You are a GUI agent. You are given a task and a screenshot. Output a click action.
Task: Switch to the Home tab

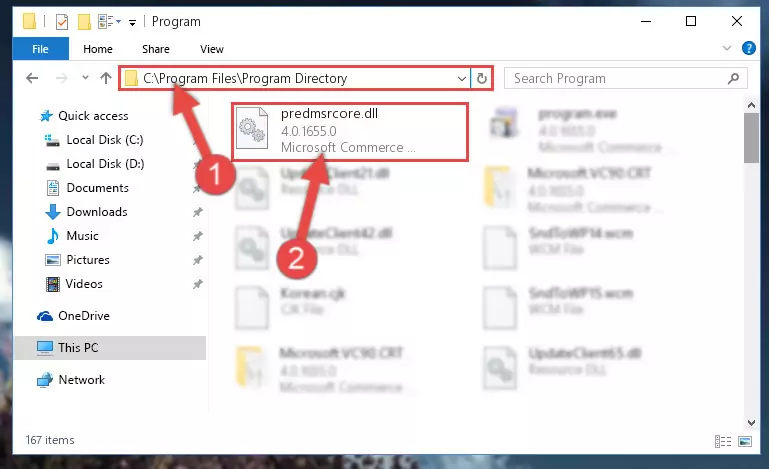pyautogui.click(x=98, y=49)
